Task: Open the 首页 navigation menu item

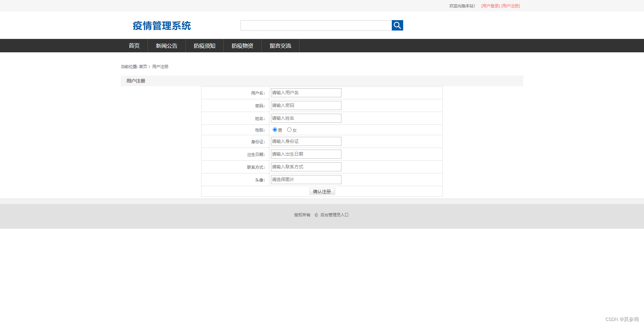Action: point(134,46)
